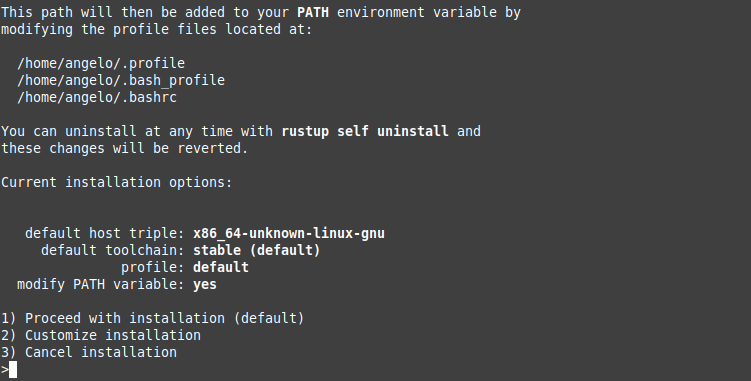
Task: Click the '>' prompt symbol
Action: [5, 369]
